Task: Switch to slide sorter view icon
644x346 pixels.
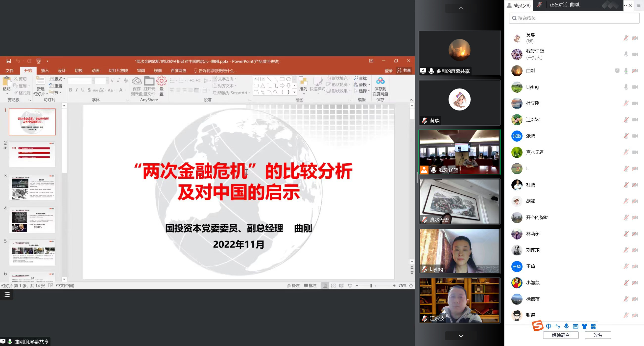Action: (333, 285)
